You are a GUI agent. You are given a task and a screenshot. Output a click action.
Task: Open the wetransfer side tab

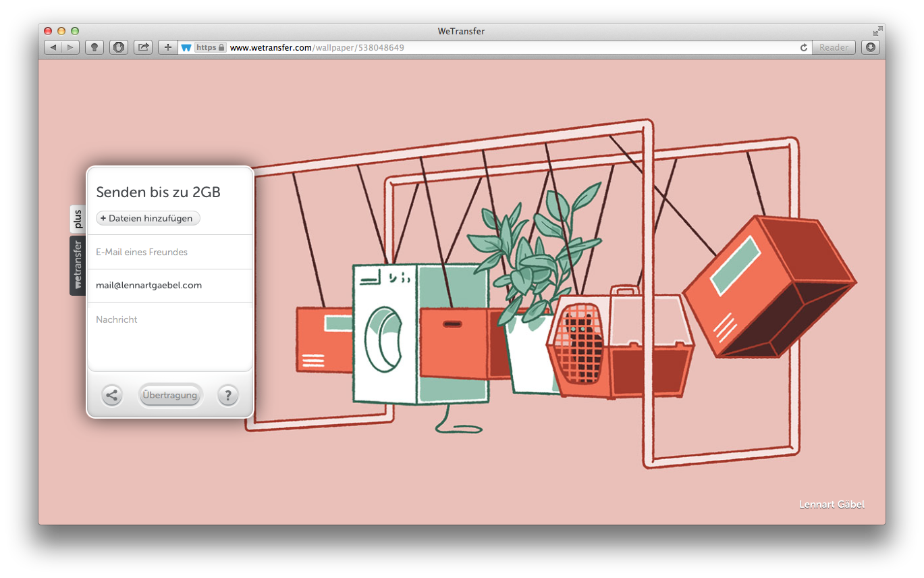[x=78, y=265]
